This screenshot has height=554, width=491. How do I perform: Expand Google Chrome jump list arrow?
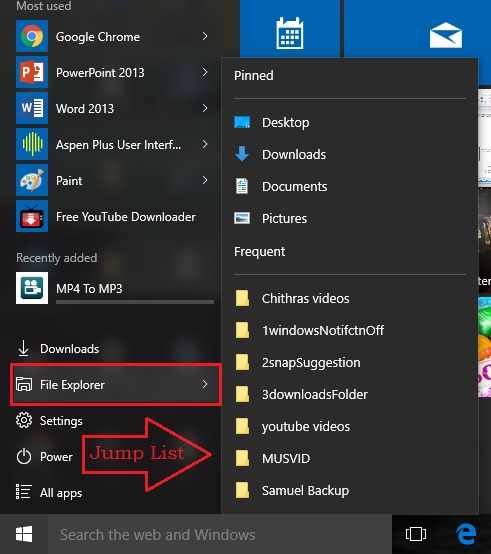(x=205, y=36)
